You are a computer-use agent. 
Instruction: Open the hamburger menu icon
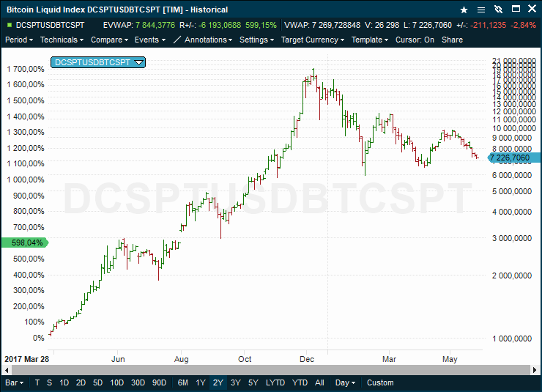coord(480,10)
